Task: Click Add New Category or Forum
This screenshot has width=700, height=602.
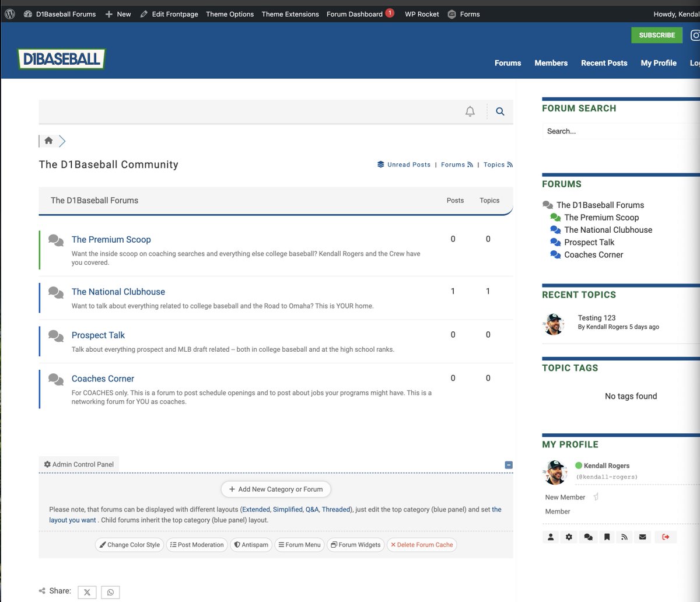Action: pyautogui.click(x=276, y=489)
